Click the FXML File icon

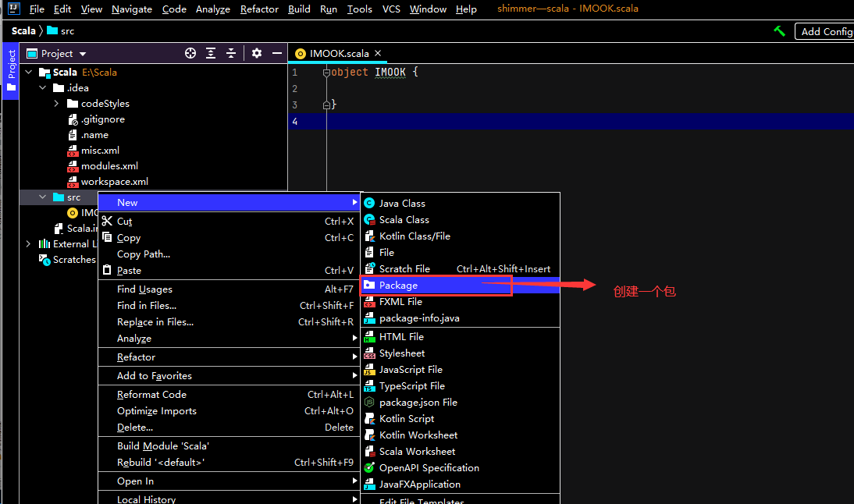pyautogui.click(x=369, y=301)
